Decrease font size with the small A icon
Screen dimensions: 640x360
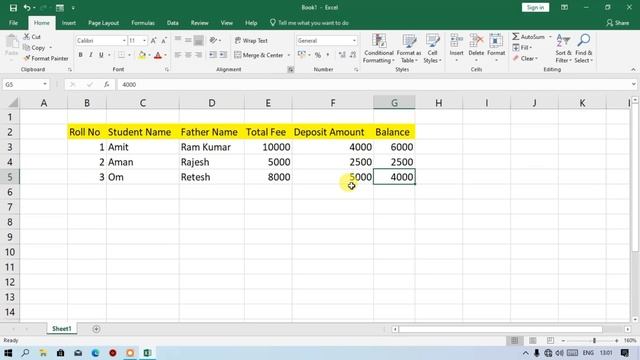[x=164, y=40]
